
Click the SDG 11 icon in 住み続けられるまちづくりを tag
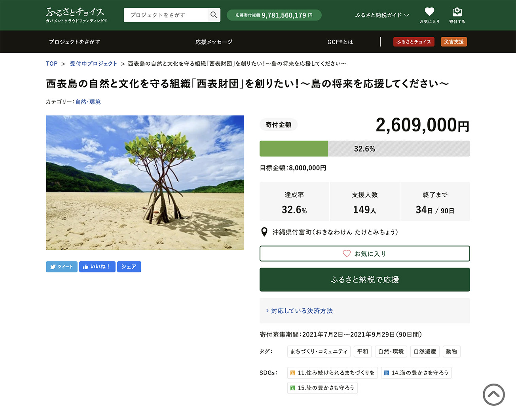[293, 373]
